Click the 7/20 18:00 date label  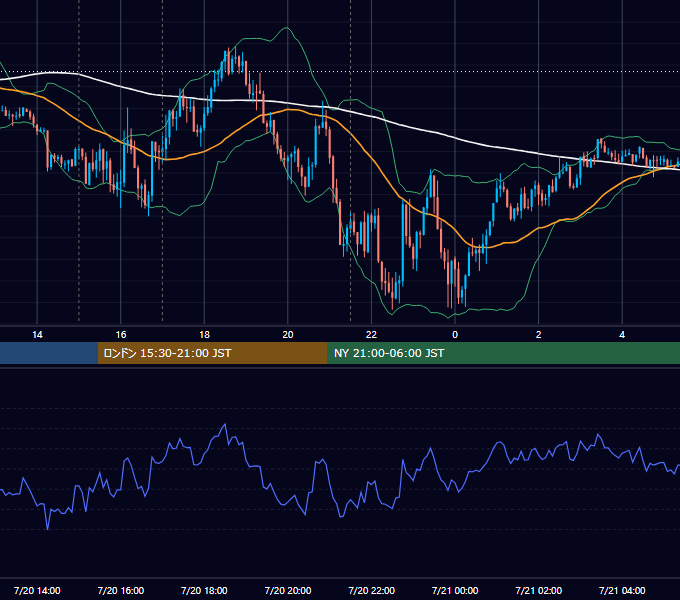point(204,590)
